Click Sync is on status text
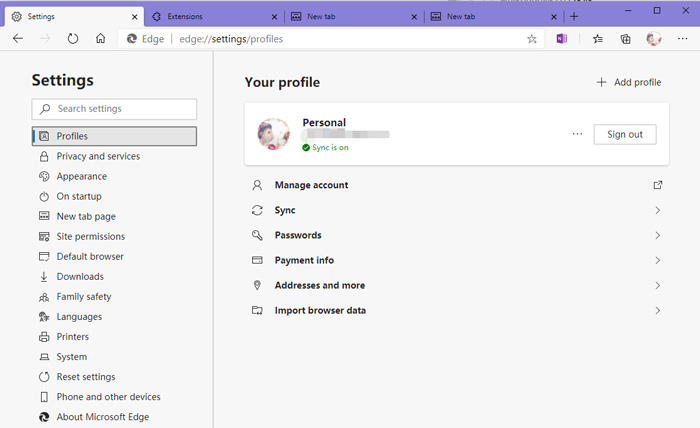The width and height of the screenshot is (700, 428). tap(330, 148)
